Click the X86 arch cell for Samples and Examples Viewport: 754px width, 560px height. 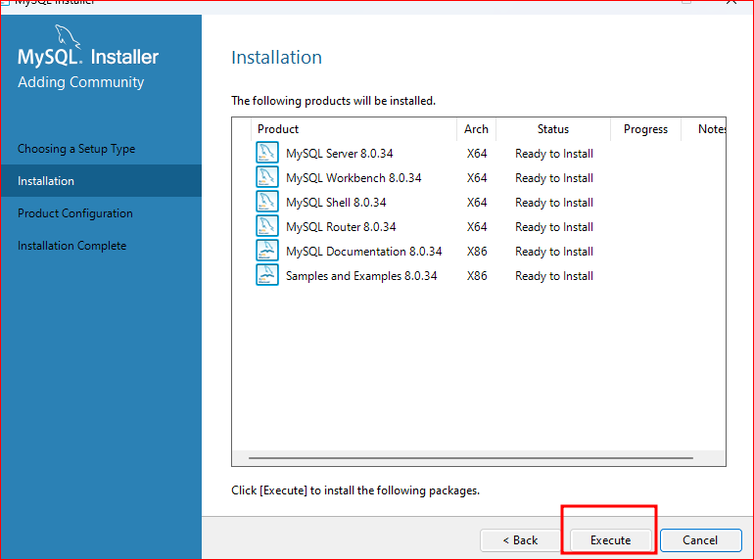[x=477, y=276]
